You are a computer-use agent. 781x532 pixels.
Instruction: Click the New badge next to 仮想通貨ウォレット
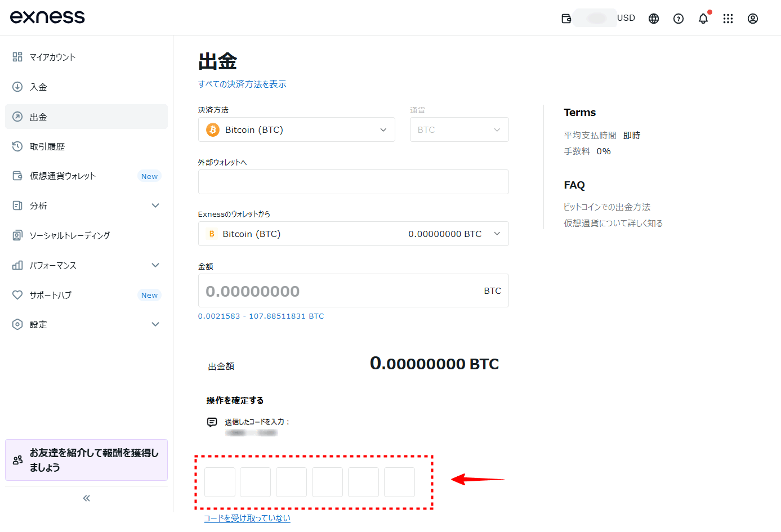coord(149,176)
